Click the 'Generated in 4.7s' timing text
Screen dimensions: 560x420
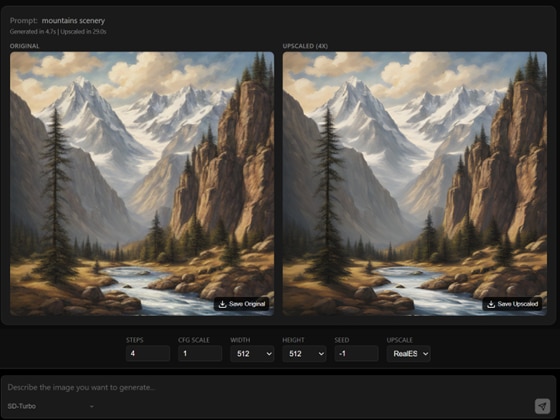pos(33,31)
